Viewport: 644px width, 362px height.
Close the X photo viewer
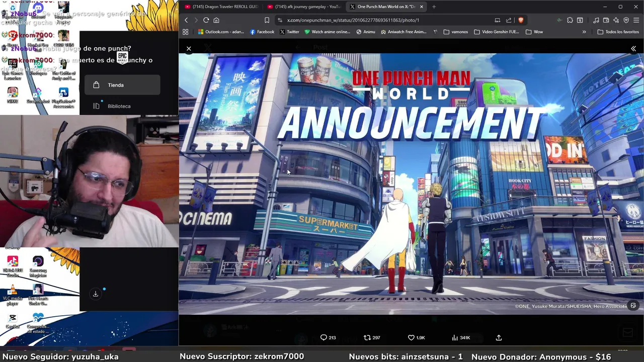[x=189, y=49]
